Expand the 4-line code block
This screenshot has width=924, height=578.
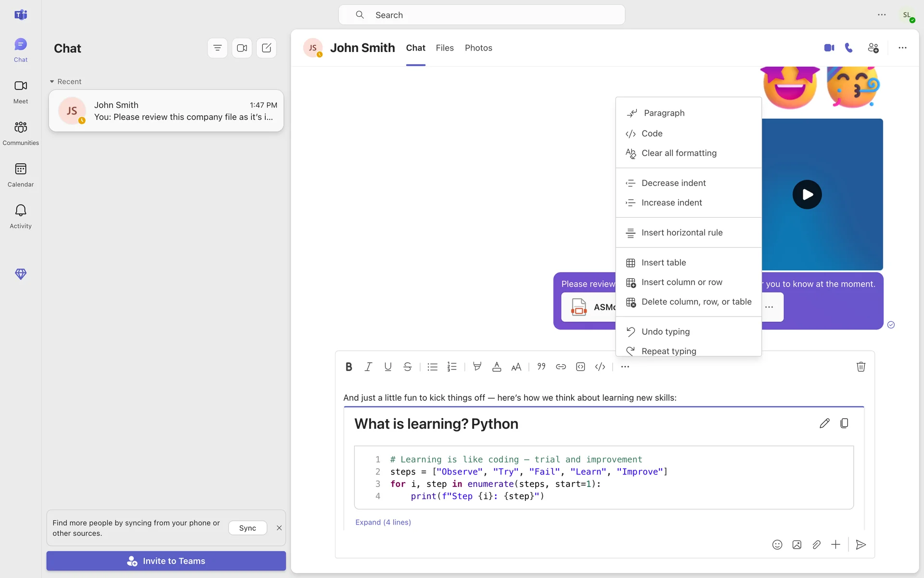click(383, 522)
